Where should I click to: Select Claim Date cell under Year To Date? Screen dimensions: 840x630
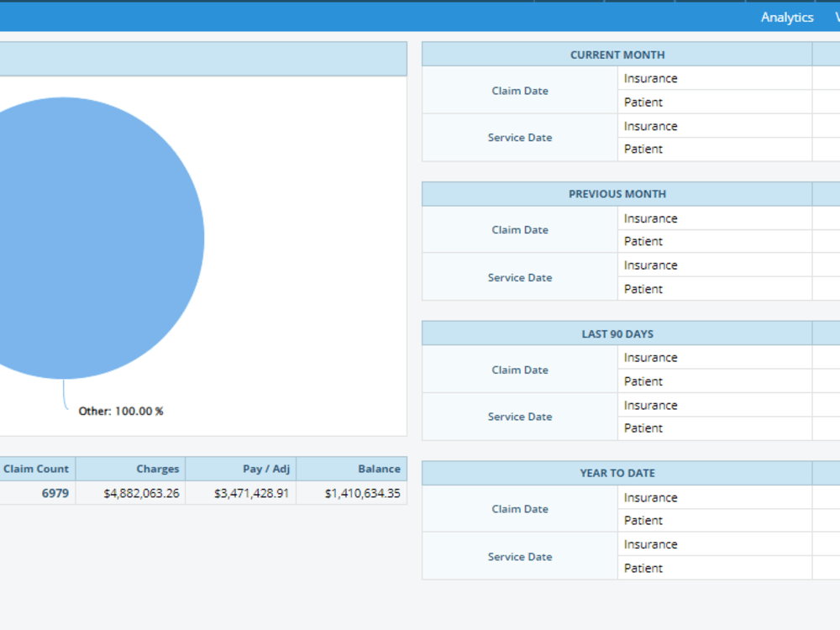point(520,509)
